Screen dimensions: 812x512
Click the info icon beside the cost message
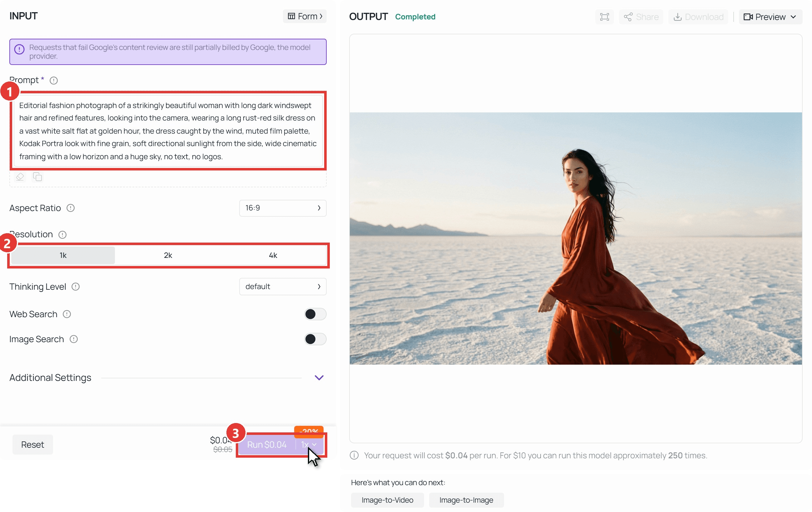[x=354, y=455]
